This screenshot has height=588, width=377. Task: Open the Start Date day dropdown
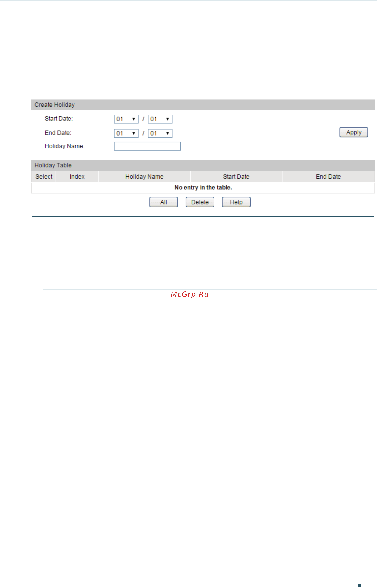pyautogui.click(x=160, y=119)
